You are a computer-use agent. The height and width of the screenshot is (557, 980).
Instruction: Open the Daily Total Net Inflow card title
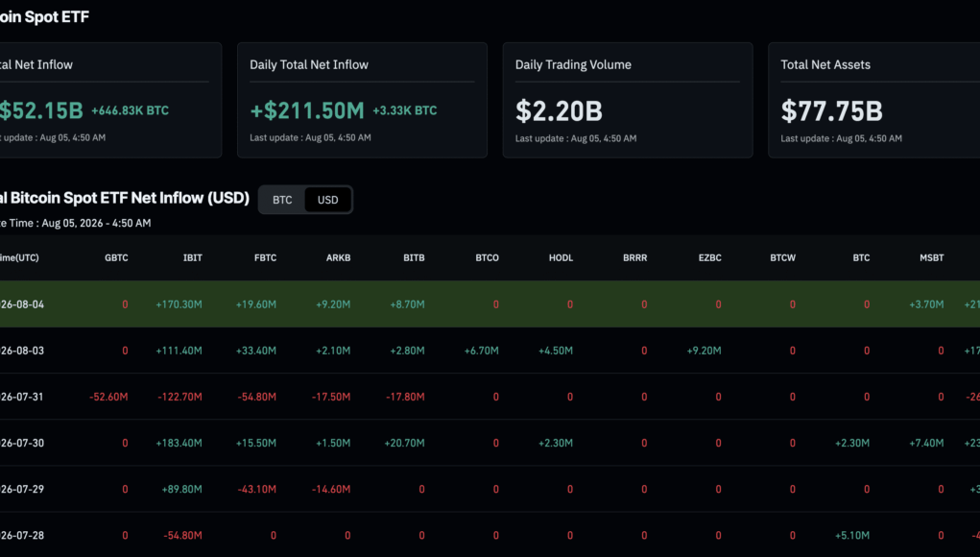tap(309, 64)
